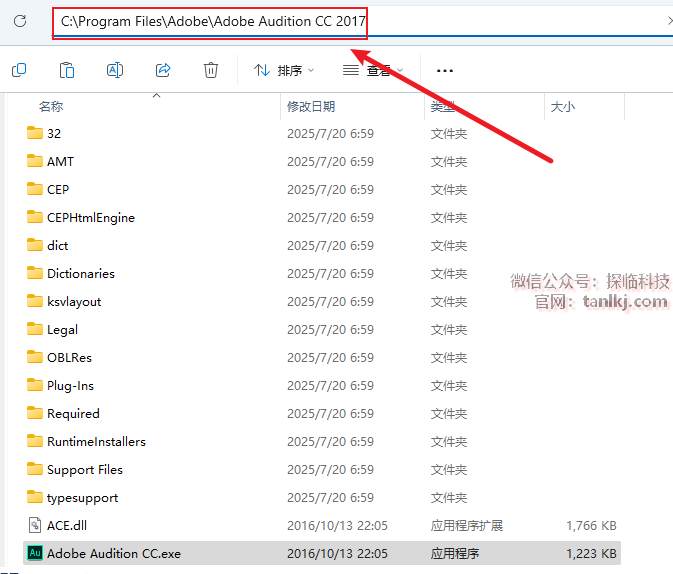Open the three-dot more options menu
The width and height of the screenshot is (673, 574).
(x=445, y=70)
